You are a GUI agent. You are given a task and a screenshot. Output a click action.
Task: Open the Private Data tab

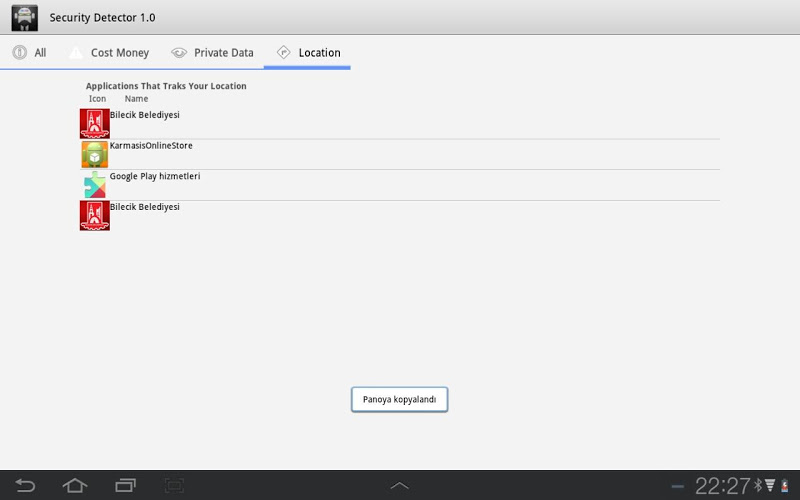212,53
